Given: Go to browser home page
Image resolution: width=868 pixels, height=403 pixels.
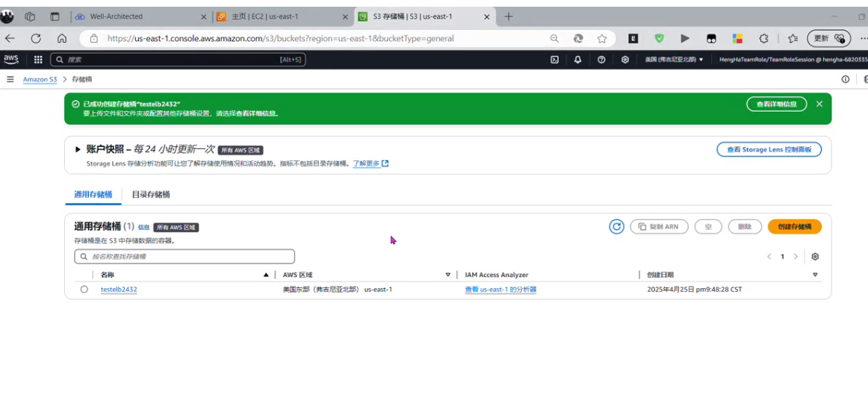Looking at the screenshot, I should [62, 39].
